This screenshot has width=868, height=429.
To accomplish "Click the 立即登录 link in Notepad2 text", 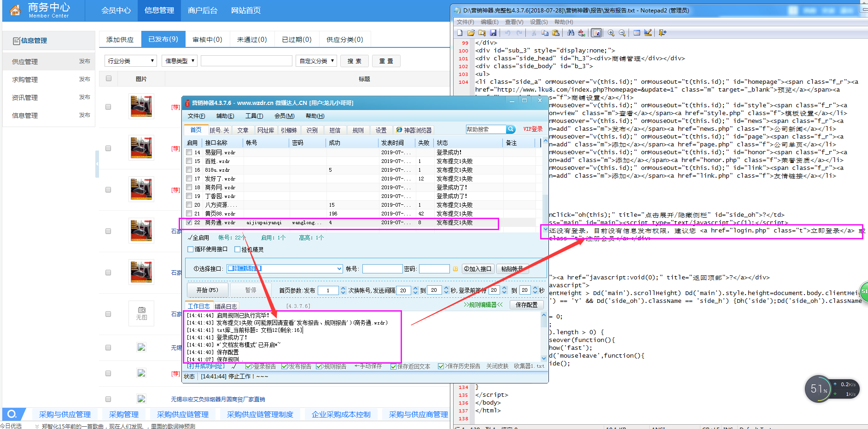I will (x=825, y=230).
